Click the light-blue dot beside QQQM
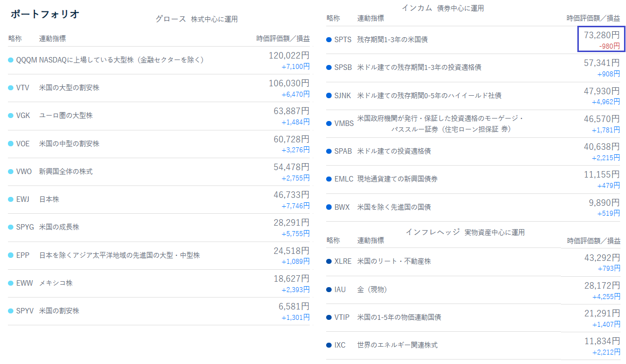Image resolution: width=626 pixels, height=364 pixels. click(x=11, y=60)
